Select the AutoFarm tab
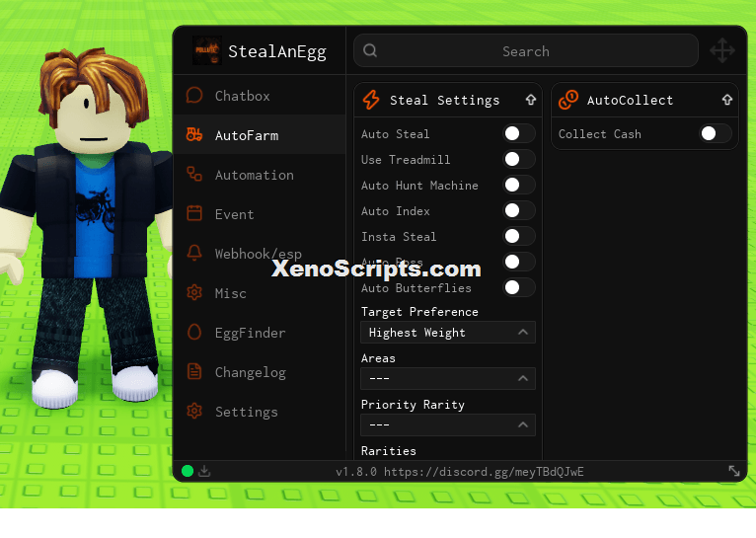The width and height of the screenshot is (756, 538). click(x=260, y=135)
